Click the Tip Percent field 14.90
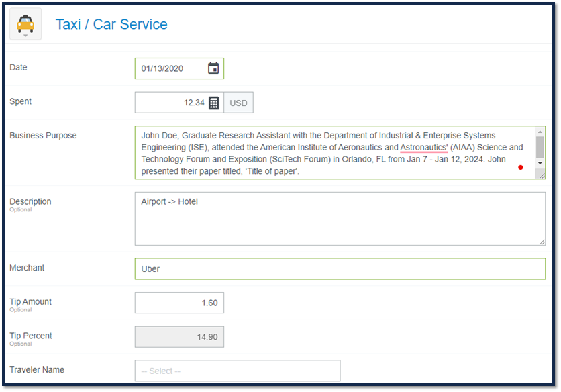The width and height of the screenshot is (561, 392). click(179, 337)
